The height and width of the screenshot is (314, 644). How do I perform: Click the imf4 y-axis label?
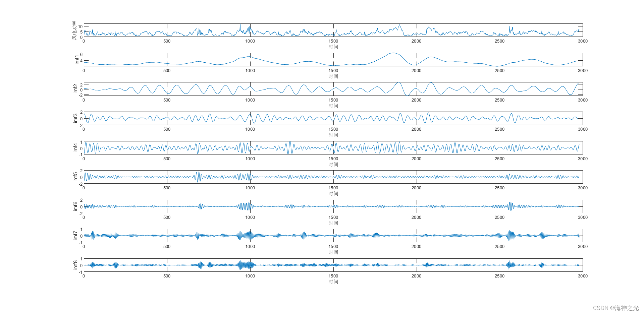75,148
